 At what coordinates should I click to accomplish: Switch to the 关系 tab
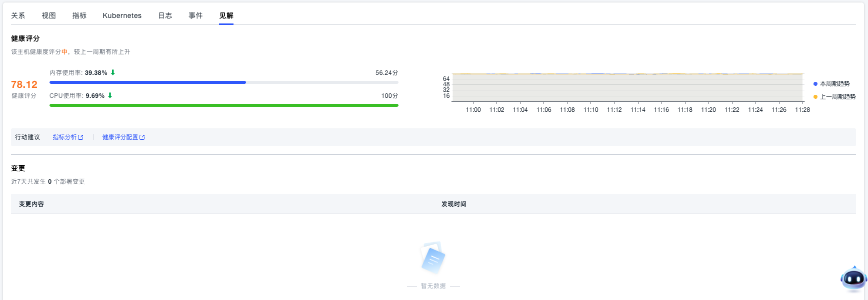point(18,15)
